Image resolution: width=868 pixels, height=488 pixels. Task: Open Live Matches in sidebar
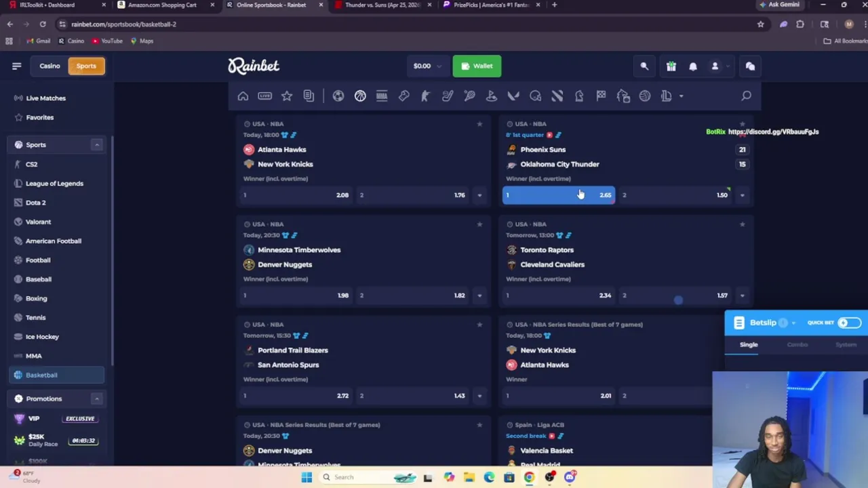[45, 98]
